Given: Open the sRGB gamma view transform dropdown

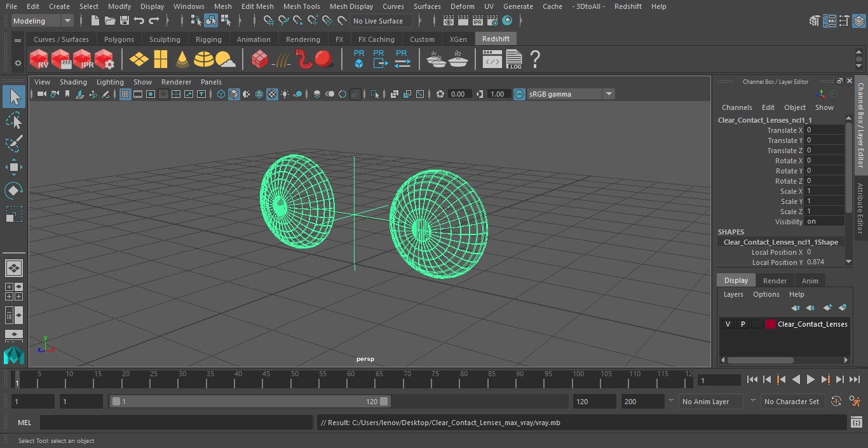Looking at the screenshot, I should (570, 94).
